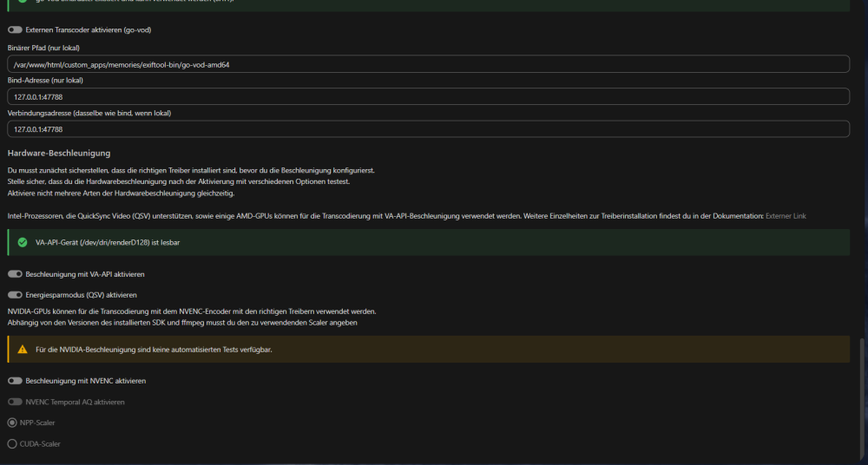Edit the Verbindungsadresse input field
The width and height of the screenshot is (868, 465).
429,129
